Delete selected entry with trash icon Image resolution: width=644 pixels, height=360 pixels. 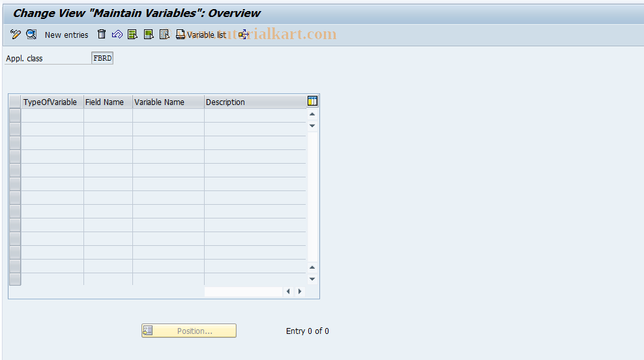pos(102,35)
